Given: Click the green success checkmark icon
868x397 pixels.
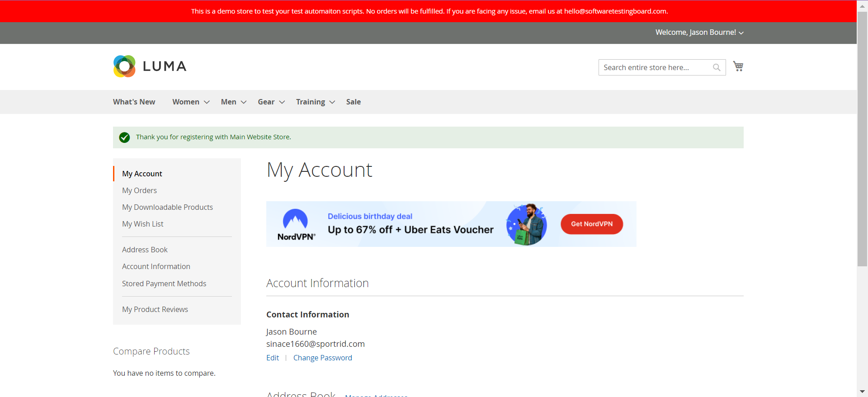Looking at the screenshot, I should (x=124, y=137).
